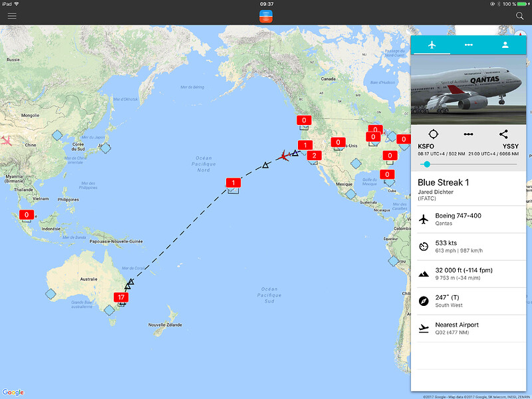
Task: Select the red aircraft on the route
Action: pyautogui.click(x=283, y=156)
